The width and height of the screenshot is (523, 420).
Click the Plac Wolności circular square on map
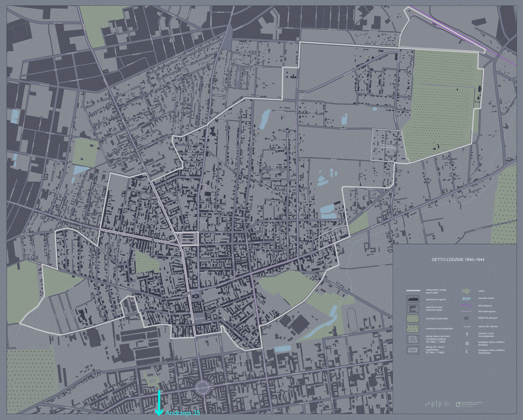coord(203,387)
